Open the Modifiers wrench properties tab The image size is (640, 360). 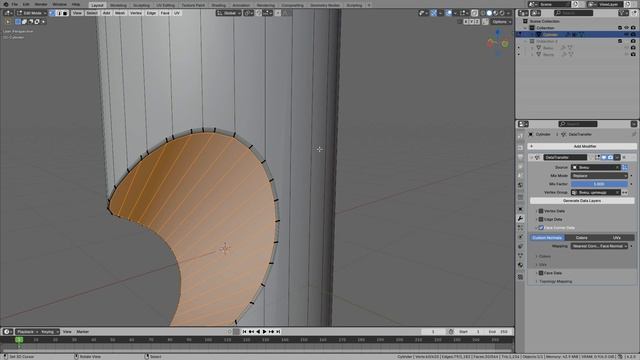520,219
